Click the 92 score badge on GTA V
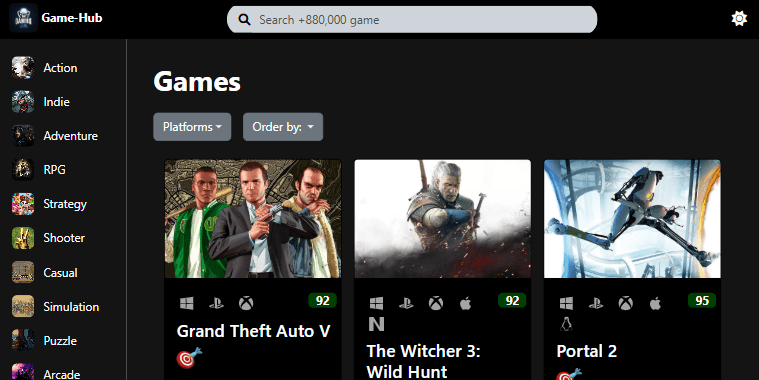759x380 pixels. 322,301
